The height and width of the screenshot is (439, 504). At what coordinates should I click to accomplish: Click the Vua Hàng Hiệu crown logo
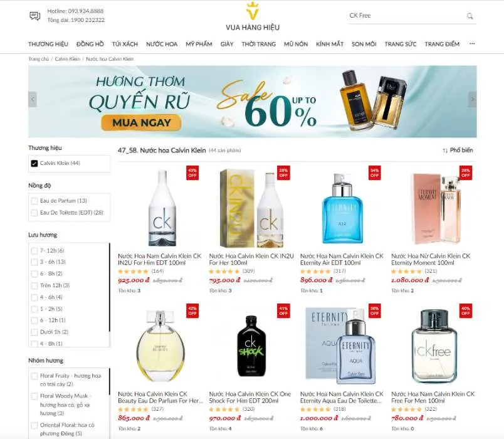pyautogui.click(x=253, y=11)
